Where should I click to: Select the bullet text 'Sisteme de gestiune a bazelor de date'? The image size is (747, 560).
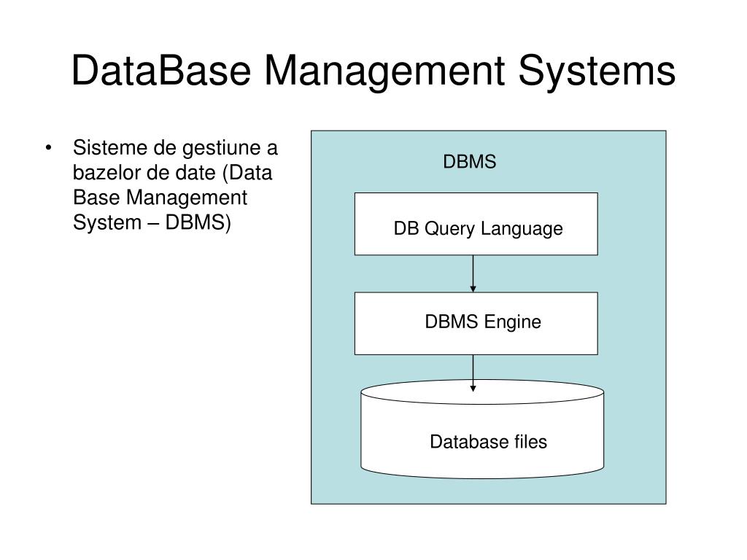(x=175, y=160)
